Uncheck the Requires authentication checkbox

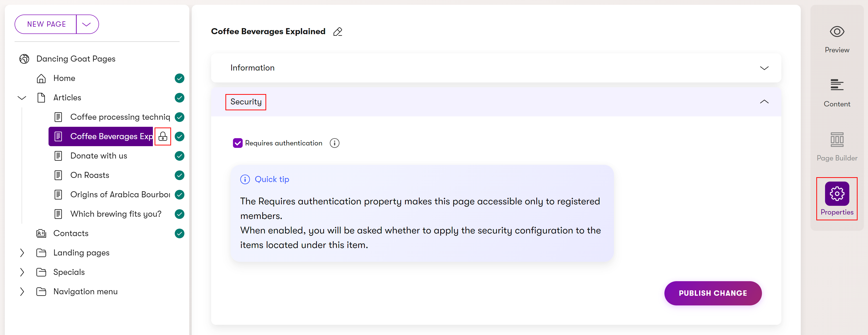click(238, 143)
